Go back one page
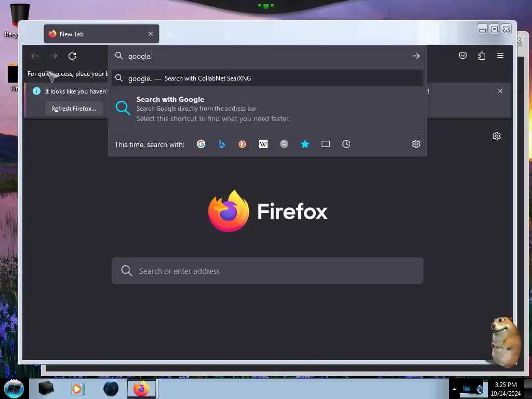The height and width of the screenshot is (399, 532). coord(35,56)
